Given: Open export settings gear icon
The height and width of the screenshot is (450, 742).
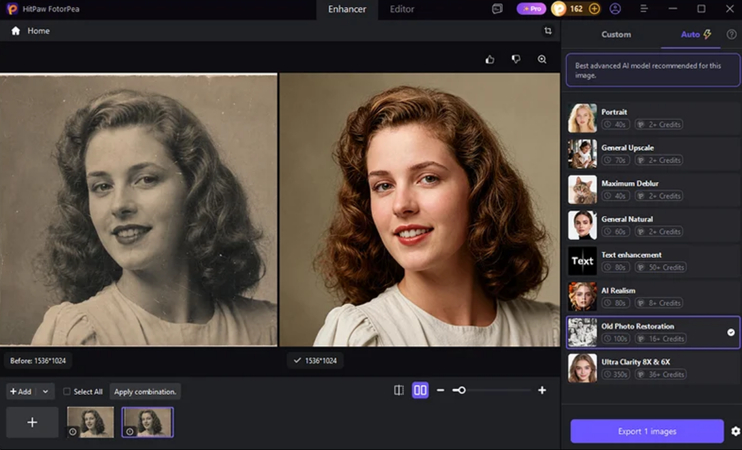Looking at the screenshot, I should tap(735, 431).
